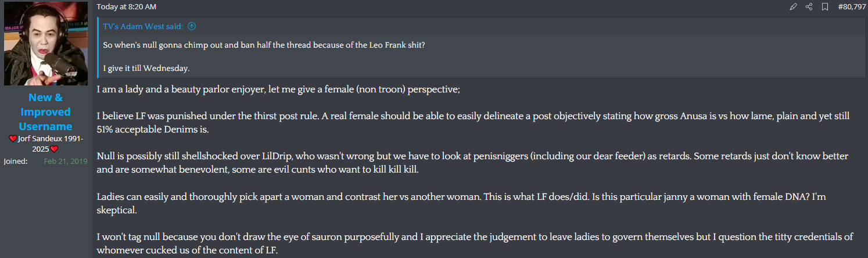Click quoted line 'I give it till Wednesday.'
The width and height of the screenshot is (868, 258).
point(146,69)
